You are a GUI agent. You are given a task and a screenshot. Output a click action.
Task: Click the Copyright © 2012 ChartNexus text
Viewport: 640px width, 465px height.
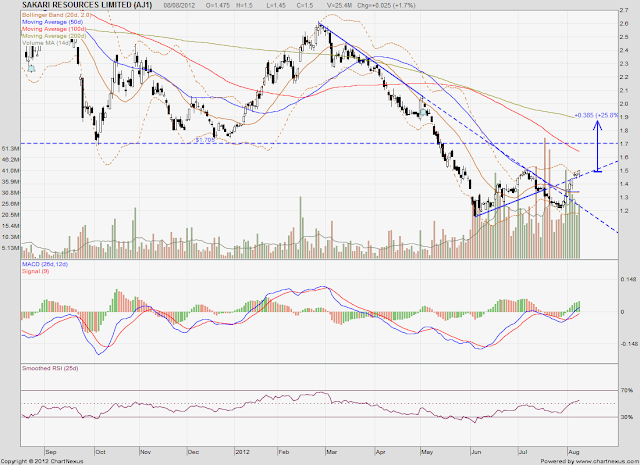[x=42, y=461]
